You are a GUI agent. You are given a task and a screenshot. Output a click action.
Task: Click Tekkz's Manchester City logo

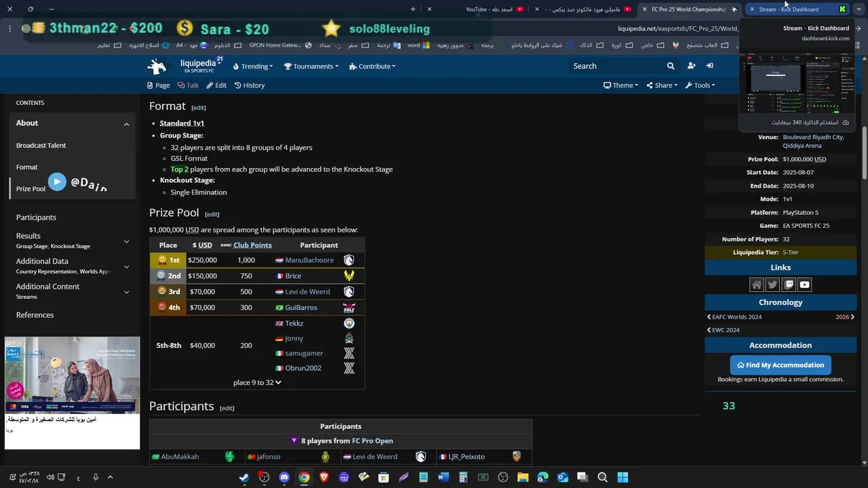click(x=349, y=323)
